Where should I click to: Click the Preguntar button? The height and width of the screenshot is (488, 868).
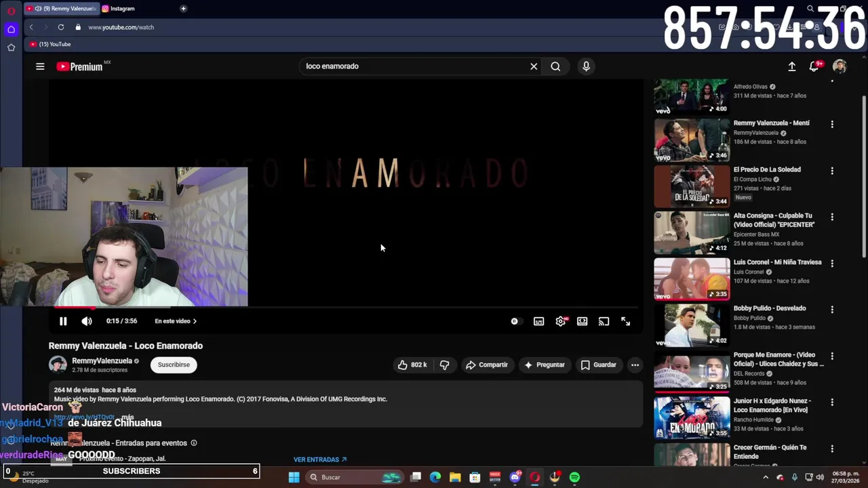pyautogui.click(x=545, y=365)
